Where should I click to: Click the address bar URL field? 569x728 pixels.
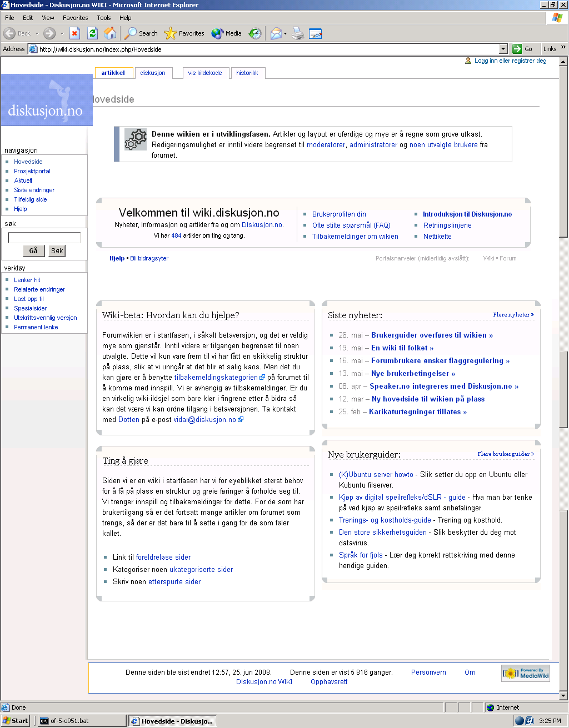pyautogui.click(x=268, y=49)
